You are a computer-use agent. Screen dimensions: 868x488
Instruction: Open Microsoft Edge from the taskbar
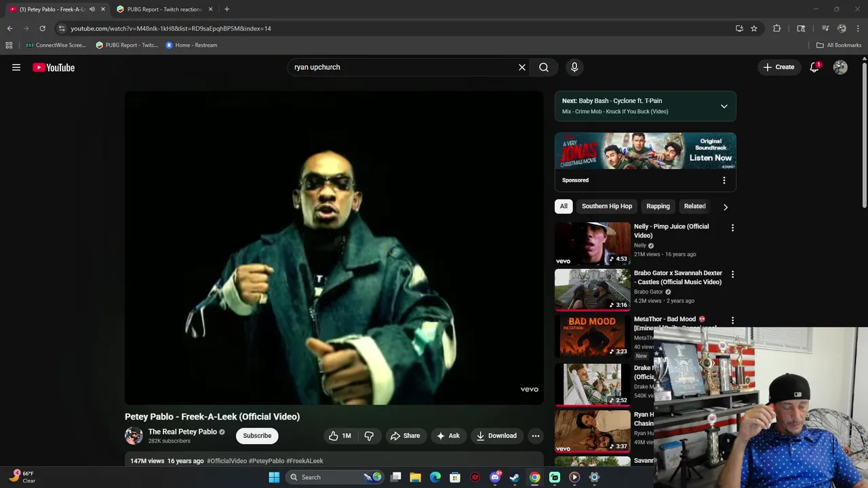[x=435, y=477]
